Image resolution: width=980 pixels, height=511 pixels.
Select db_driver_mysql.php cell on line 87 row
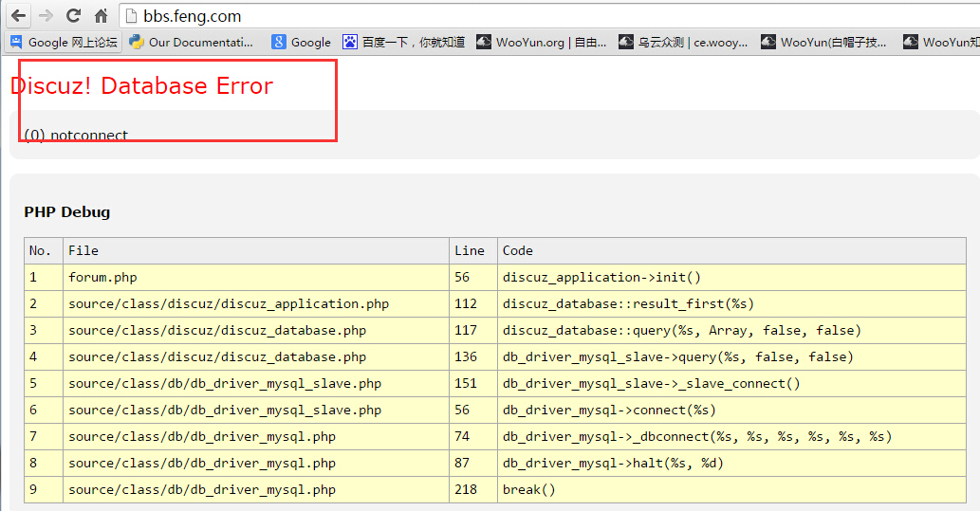tap(255, 463)
